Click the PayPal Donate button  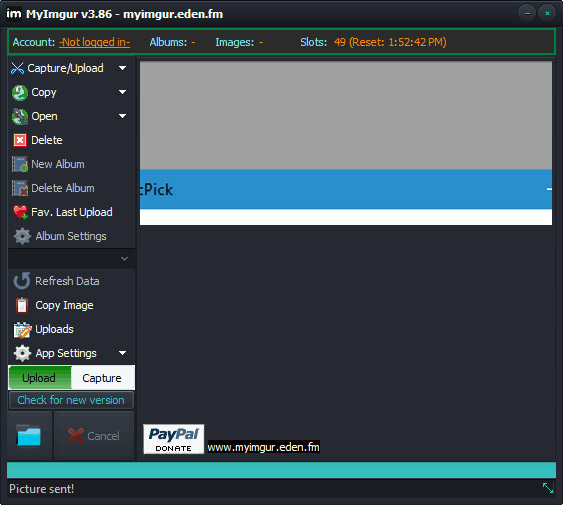174,439
